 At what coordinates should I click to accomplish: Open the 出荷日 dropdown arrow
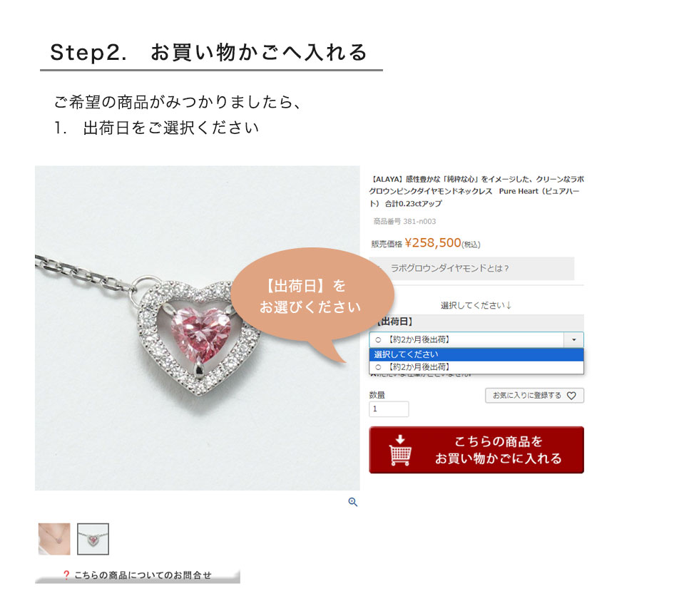[x=573, y=339]
